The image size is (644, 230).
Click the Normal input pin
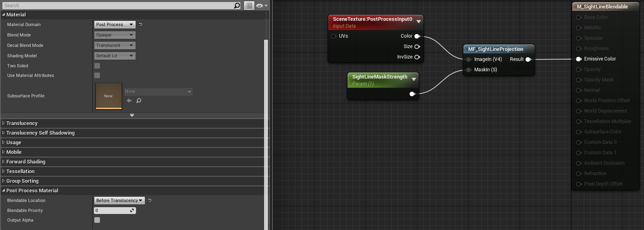[579, 90]
